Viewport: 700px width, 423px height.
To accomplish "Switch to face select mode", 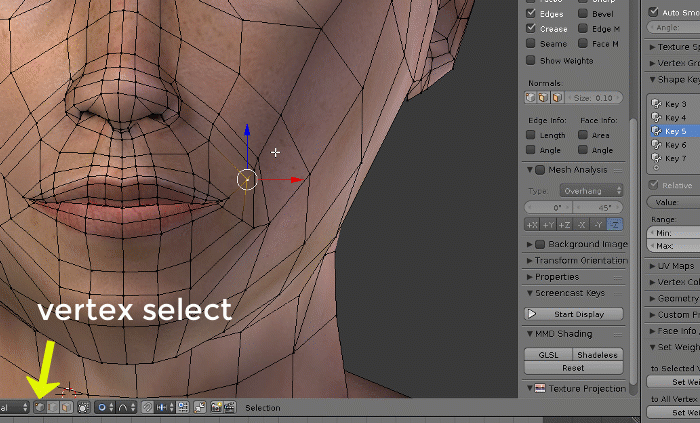I will (66, 407).
